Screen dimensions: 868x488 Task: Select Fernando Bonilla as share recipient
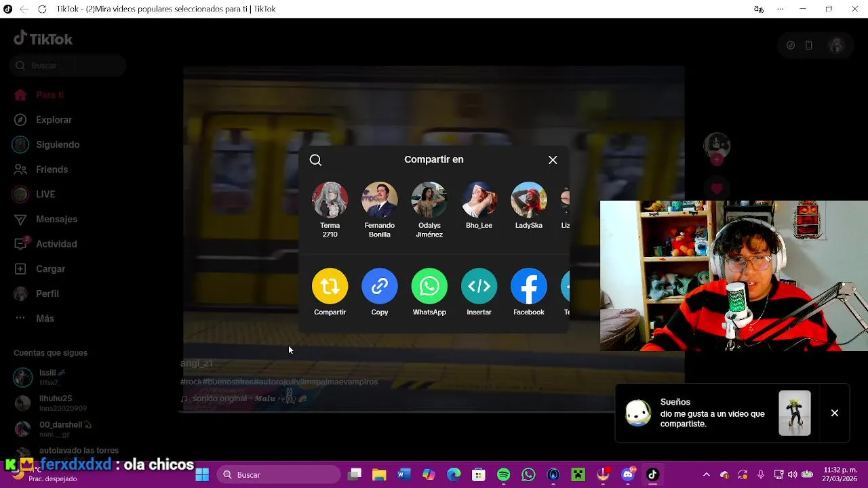pos(380,200)
